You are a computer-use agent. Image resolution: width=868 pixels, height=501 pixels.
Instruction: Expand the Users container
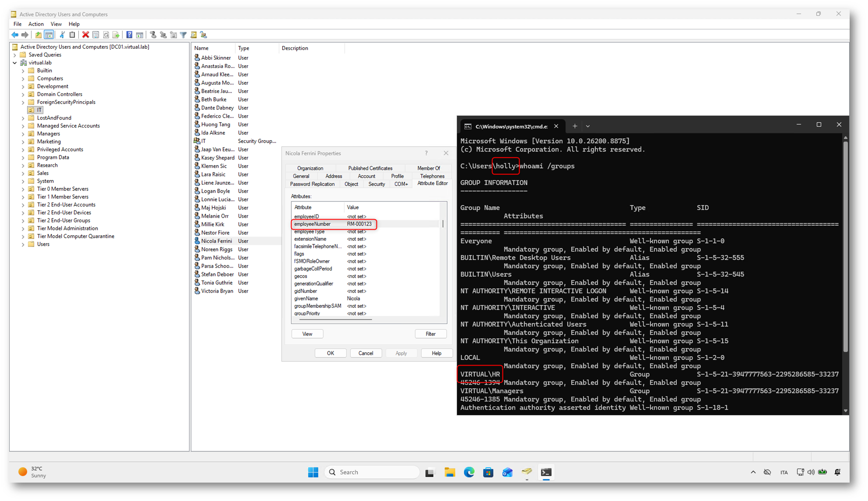tap(23, 244)
